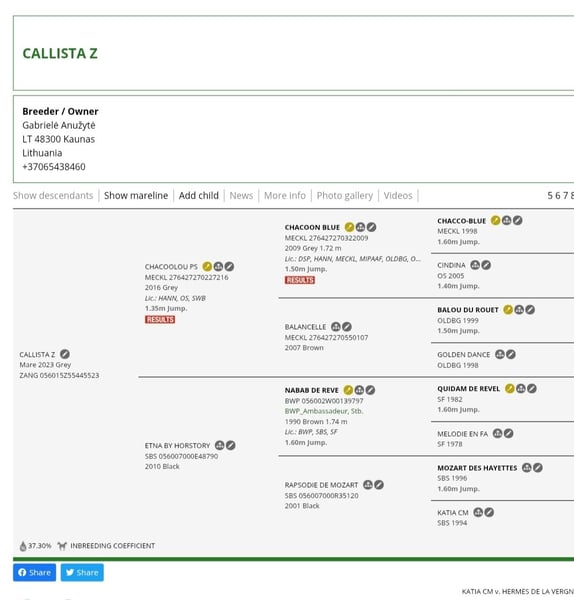Open the pedigree tree icon beside CINDINA

[x=475, y=265]
